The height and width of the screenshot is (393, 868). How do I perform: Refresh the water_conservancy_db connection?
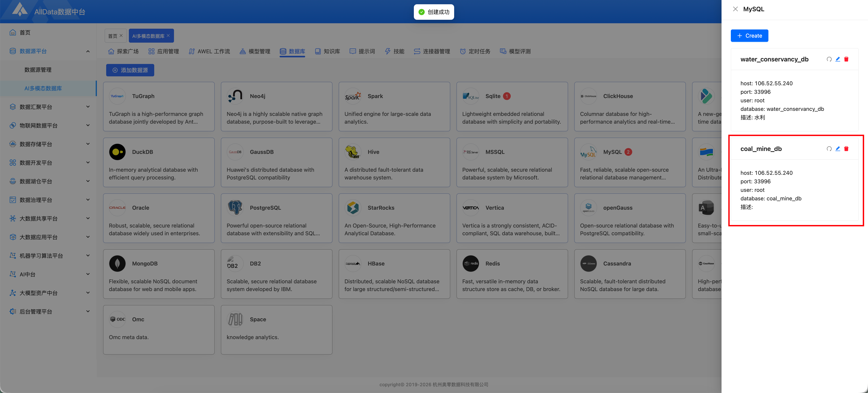pos(829,59)
